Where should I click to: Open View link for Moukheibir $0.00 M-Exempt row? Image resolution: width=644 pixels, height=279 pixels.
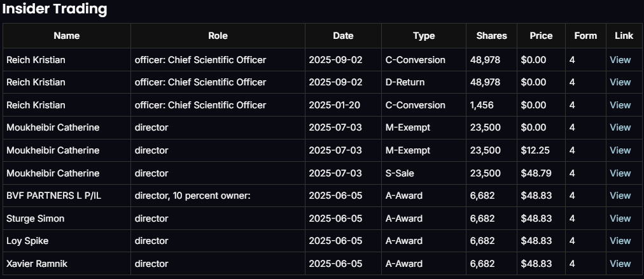pyautogui.click(x=620, y=127)
